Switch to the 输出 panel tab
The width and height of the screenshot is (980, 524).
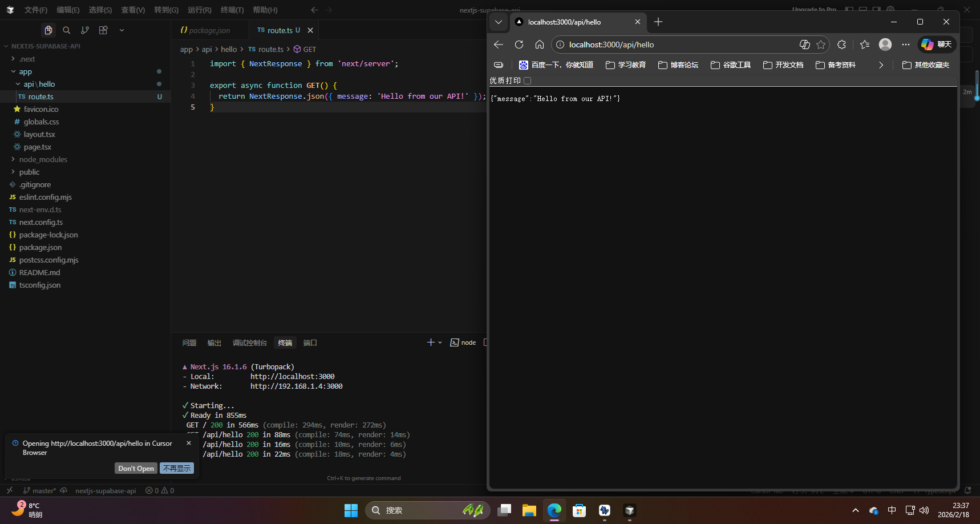pyautogui.click(x=214, y=342)
